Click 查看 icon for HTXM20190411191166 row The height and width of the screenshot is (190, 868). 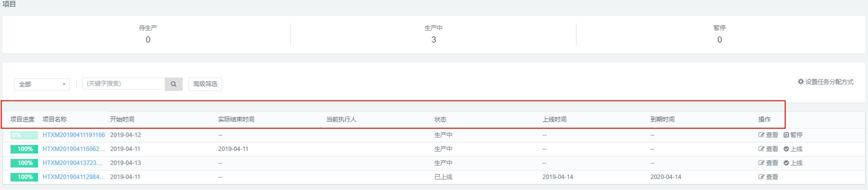pos(761,135)
